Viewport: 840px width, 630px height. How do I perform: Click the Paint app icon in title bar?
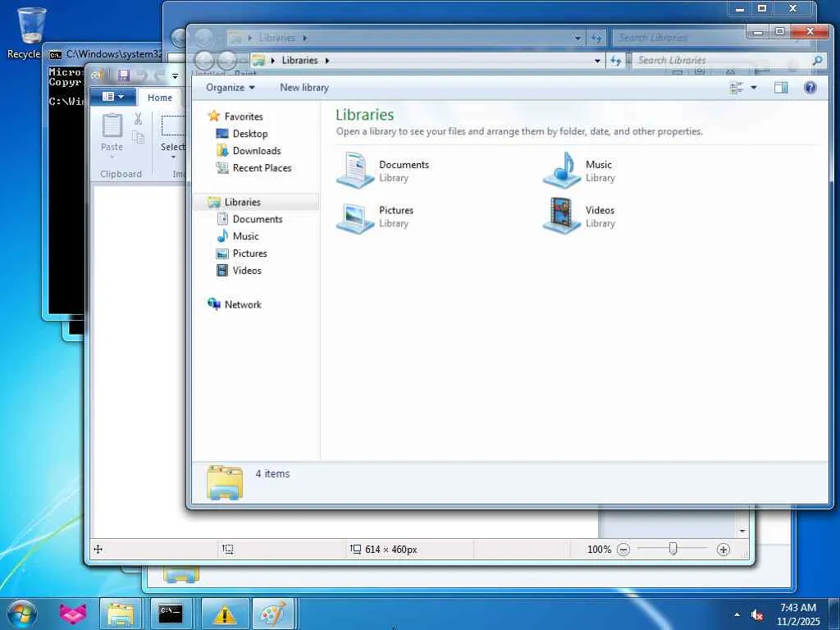point(98,75)
